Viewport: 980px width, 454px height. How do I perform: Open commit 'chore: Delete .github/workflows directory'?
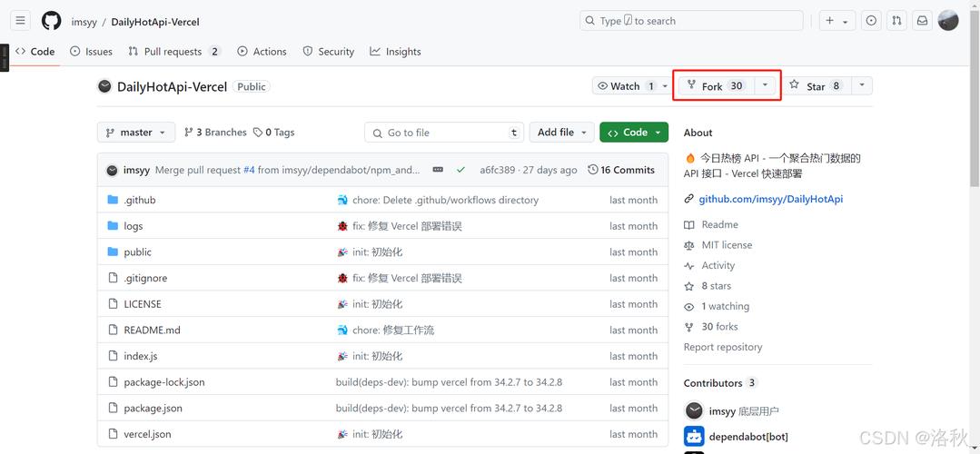(445, 200)
